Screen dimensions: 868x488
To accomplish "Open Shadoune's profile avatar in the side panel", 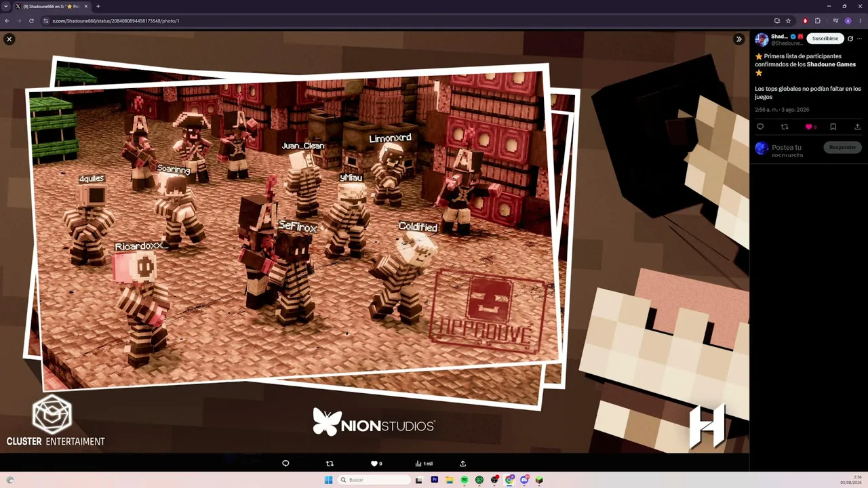I will [x=762, y=39].
